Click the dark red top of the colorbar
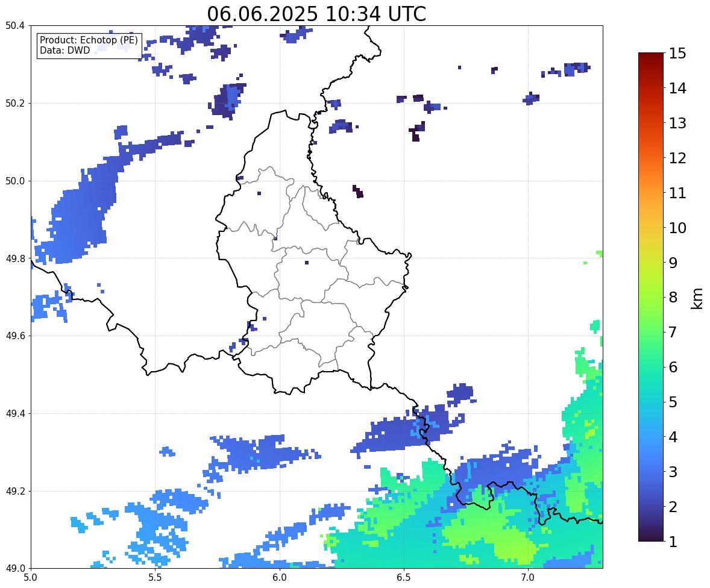This screenshot has height=588, width=710. (651, 57)
